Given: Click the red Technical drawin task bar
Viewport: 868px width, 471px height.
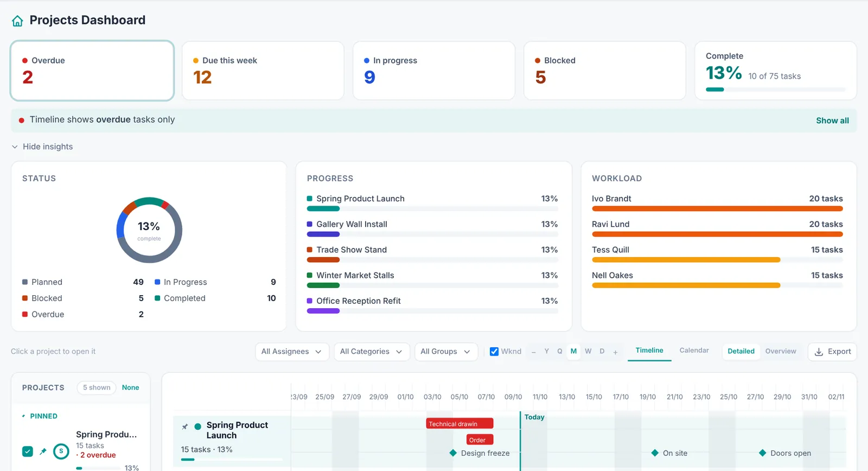Looking at the screenshot, I should click(459, 423).
